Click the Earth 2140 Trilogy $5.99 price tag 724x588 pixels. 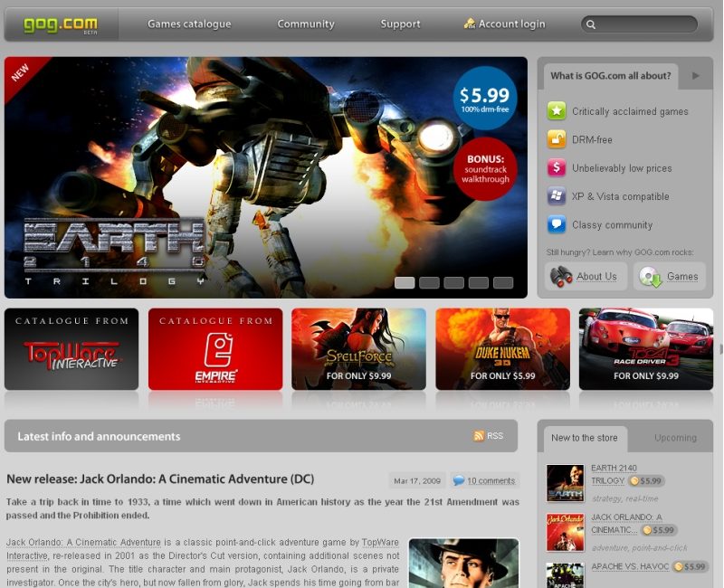(x=647, y=481)
